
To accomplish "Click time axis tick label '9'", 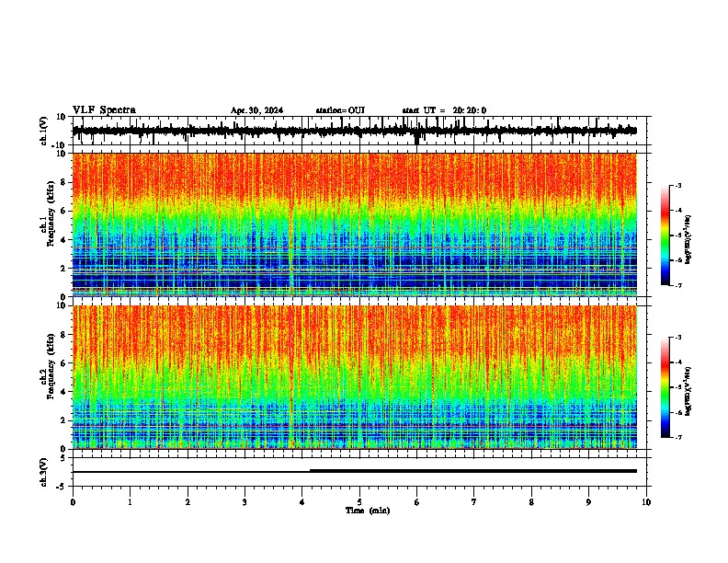I will point(588,502).
